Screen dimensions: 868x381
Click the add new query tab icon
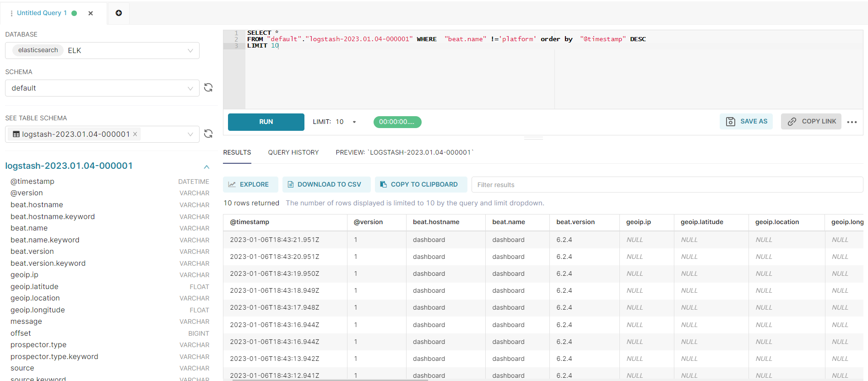coord(119,13)
